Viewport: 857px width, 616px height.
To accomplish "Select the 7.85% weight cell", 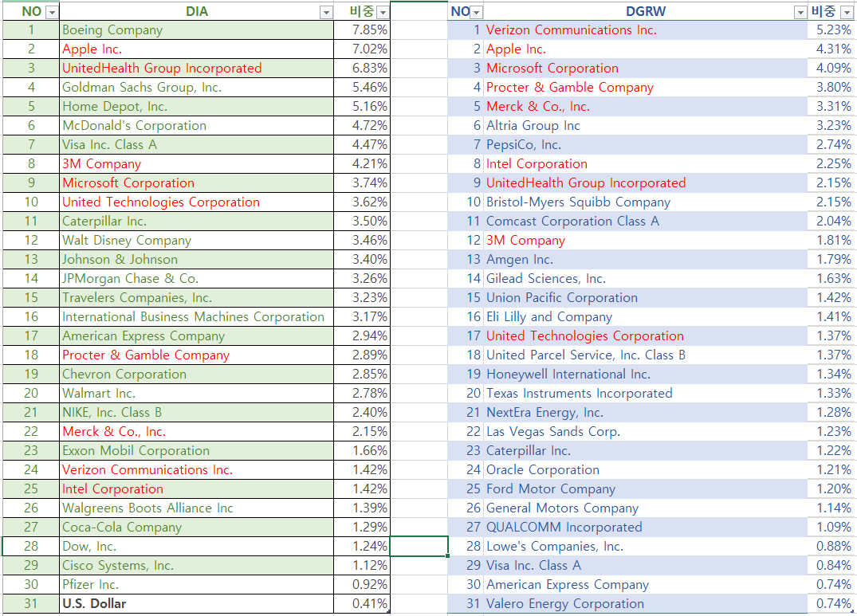I will 362,30.
